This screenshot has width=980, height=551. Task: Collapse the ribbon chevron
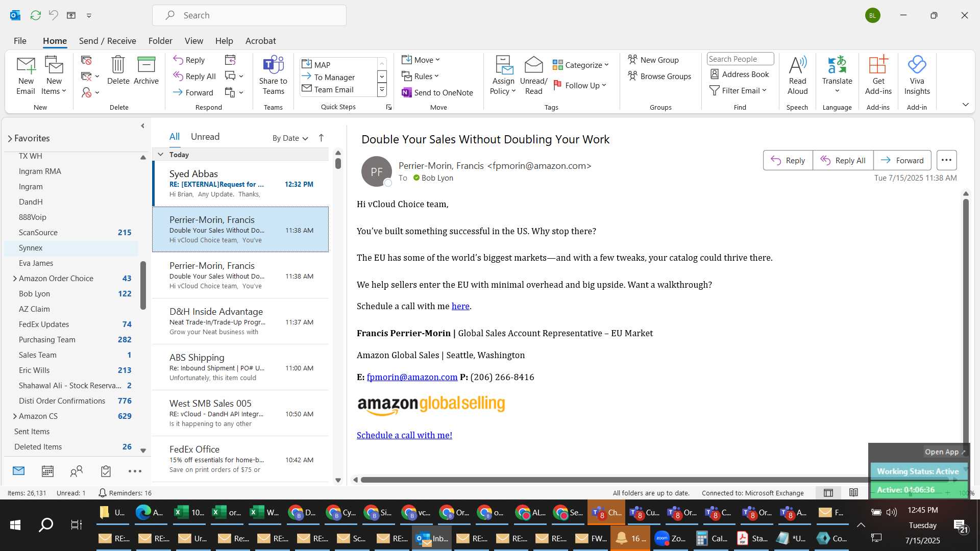coord(965,105)
